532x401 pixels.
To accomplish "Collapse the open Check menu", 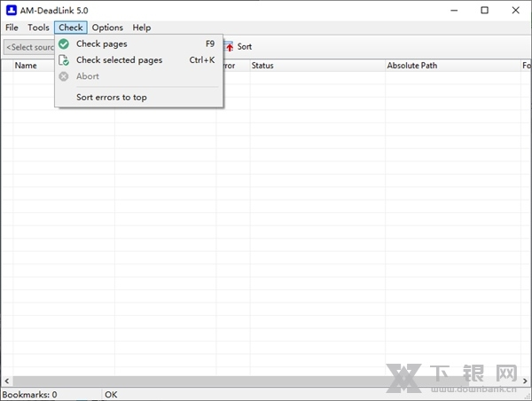I will [x=71, y=28].
